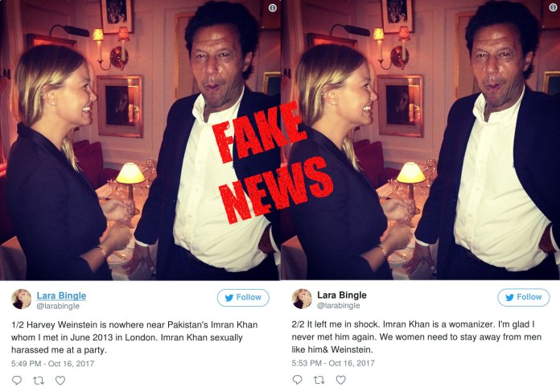Click reply icon on 5:53 PM tweet
The image size is (560, 392).
point(297,379)
